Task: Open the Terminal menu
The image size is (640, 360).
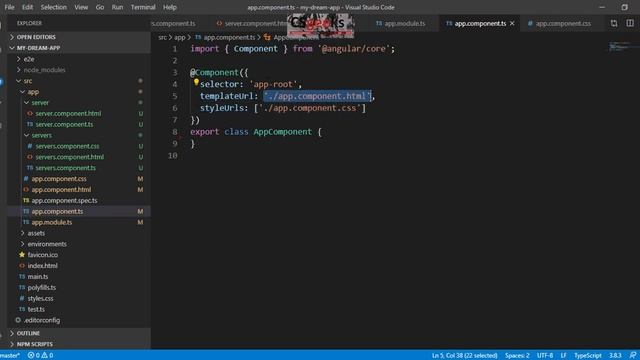Action: pos(143,7)
